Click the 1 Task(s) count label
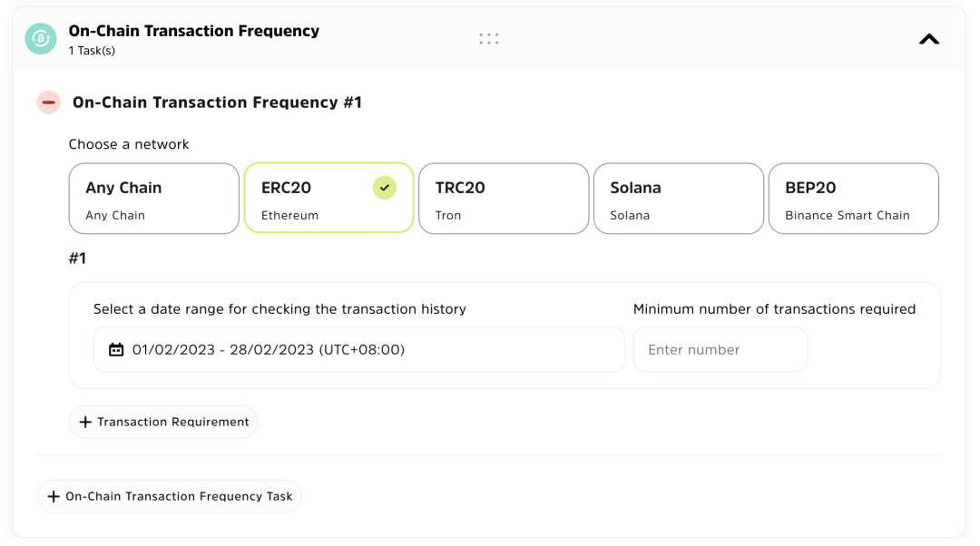Viewport: 980px width, 546px height. (92, 51)
